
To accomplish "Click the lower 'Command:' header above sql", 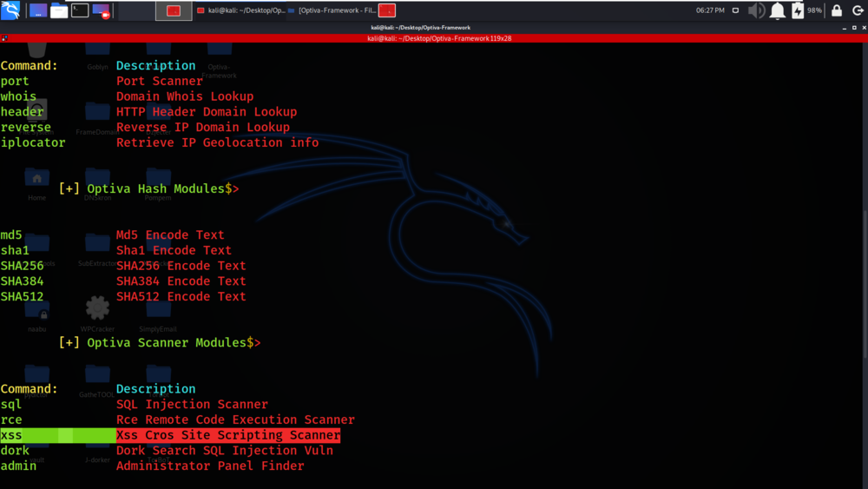I will 29,389.
